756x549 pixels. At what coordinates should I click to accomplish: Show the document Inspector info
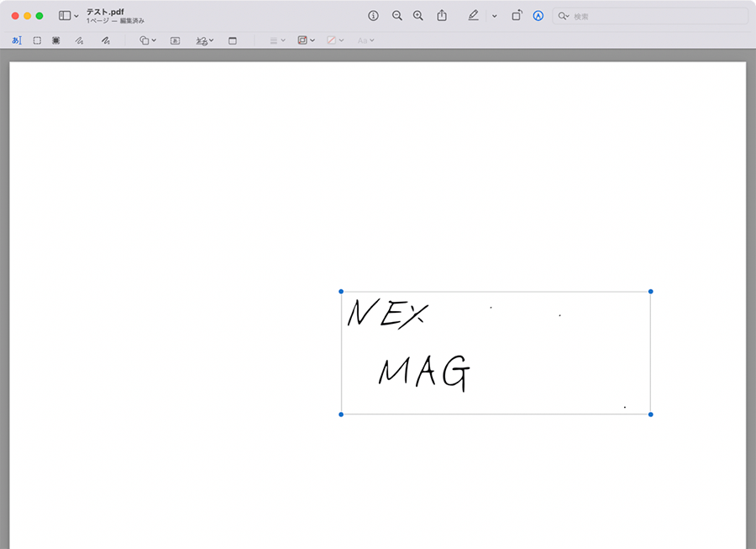pos(373,16)
